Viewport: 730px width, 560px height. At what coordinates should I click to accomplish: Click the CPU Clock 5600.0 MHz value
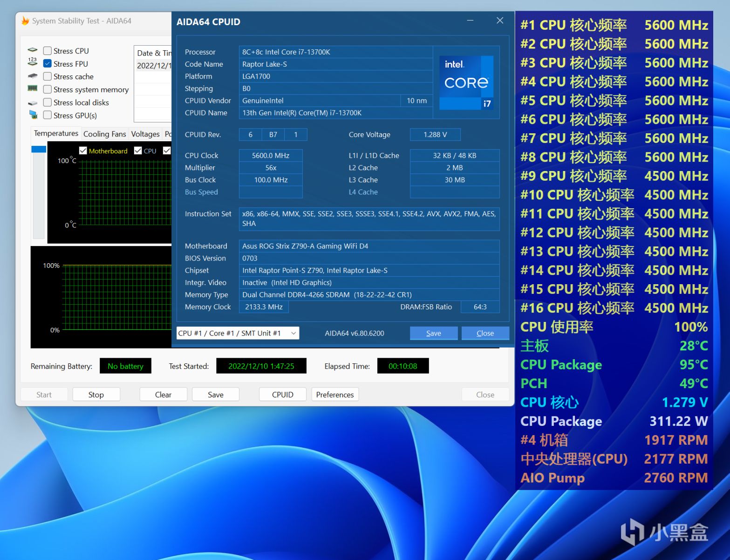pos(271,156)
